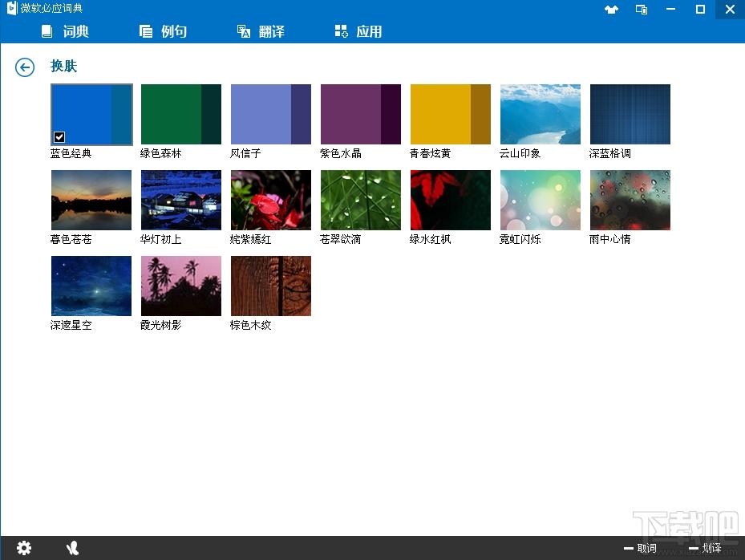Open the 翻译 tab
This screenshot has height=560, width=745.
click(x=261, y=32)
